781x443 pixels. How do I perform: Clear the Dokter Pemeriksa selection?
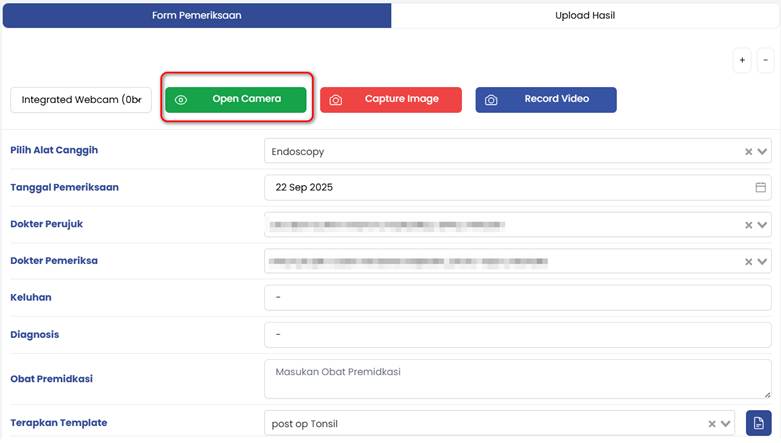(748, 262)
